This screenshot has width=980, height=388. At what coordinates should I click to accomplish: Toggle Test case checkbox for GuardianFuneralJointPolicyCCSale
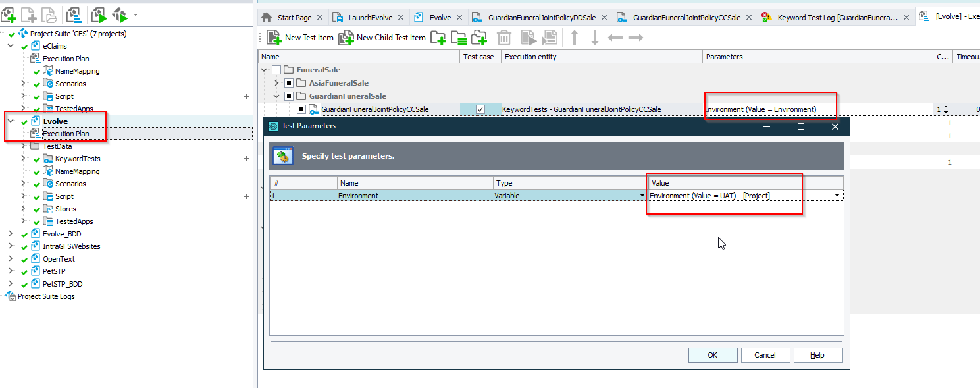(x=480, y=109)
